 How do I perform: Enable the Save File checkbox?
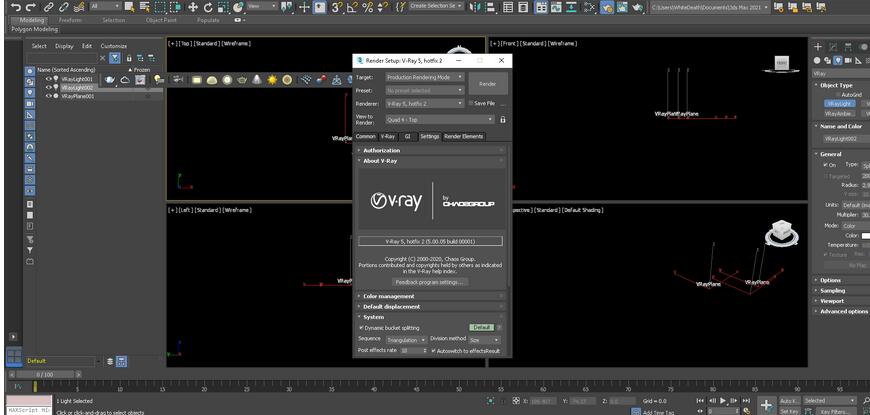click(x=471, y=103)
